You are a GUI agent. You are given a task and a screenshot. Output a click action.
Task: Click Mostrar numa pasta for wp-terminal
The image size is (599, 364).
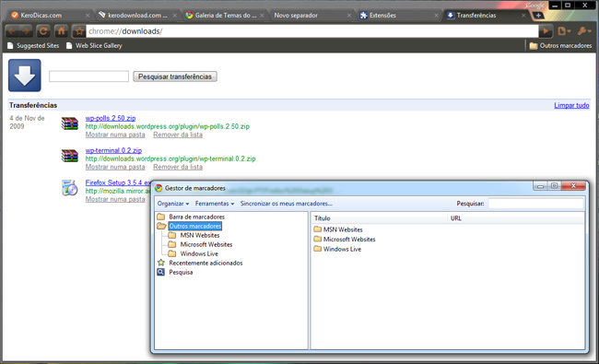click(x=115, y=167)
